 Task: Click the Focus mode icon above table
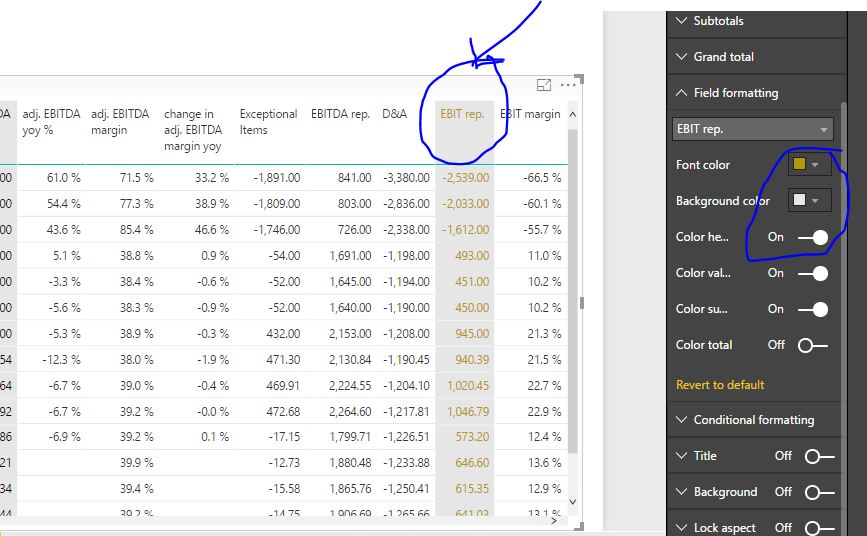pyautogui.click(x=544, y=85)
